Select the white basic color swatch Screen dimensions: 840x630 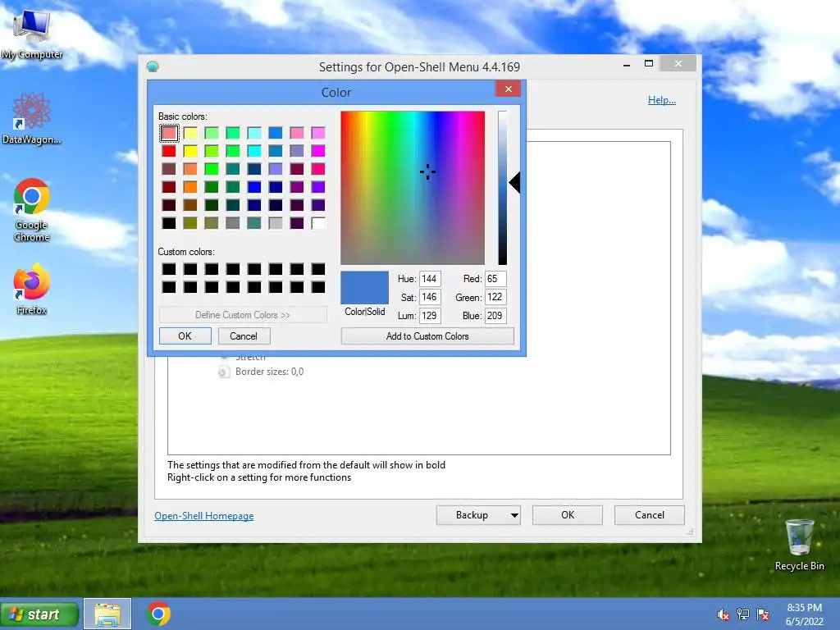[318, 223]
